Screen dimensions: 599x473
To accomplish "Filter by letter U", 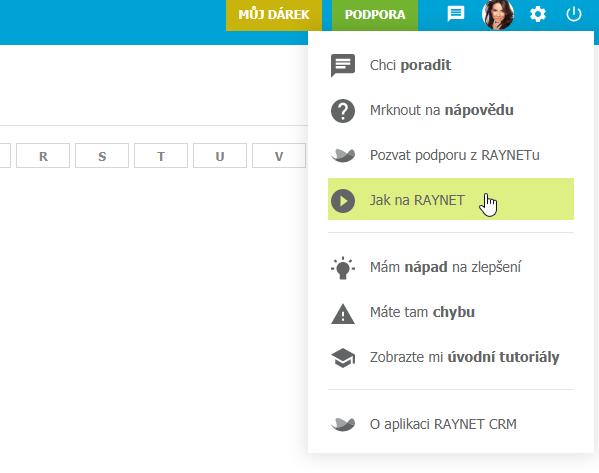I will click(220, 156).
